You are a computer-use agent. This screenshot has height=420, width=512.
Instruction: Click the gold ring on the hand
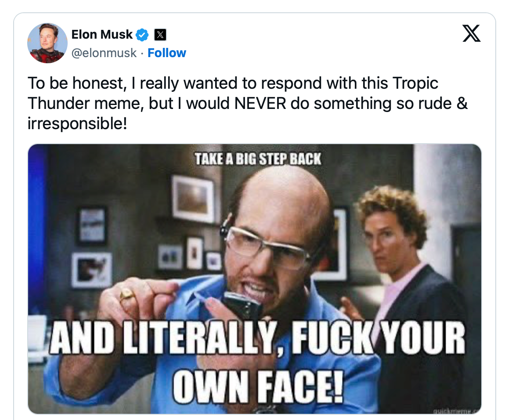pos(127,295)
